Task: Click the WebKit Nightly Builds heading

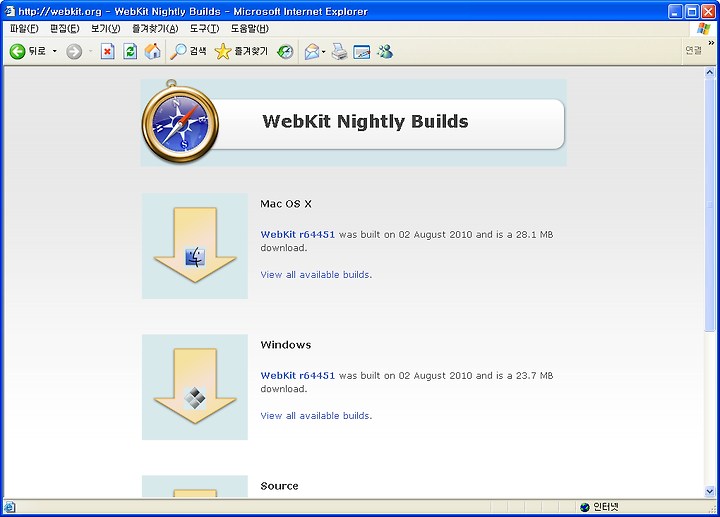Action: point(365,121)
